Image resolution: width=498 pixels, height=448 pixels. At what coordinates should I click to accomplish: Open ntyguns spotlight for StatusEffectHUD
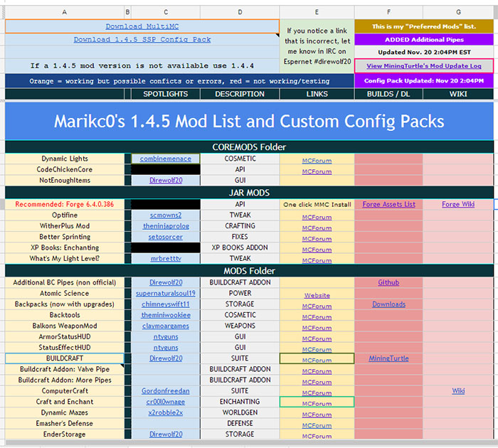166,348
